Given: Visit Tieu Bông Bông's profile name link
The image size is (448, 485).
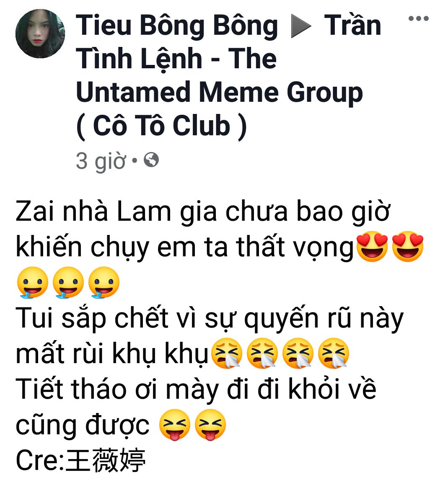Looking at the screenshot, I should pyautogui.click(x=177, y=26).
